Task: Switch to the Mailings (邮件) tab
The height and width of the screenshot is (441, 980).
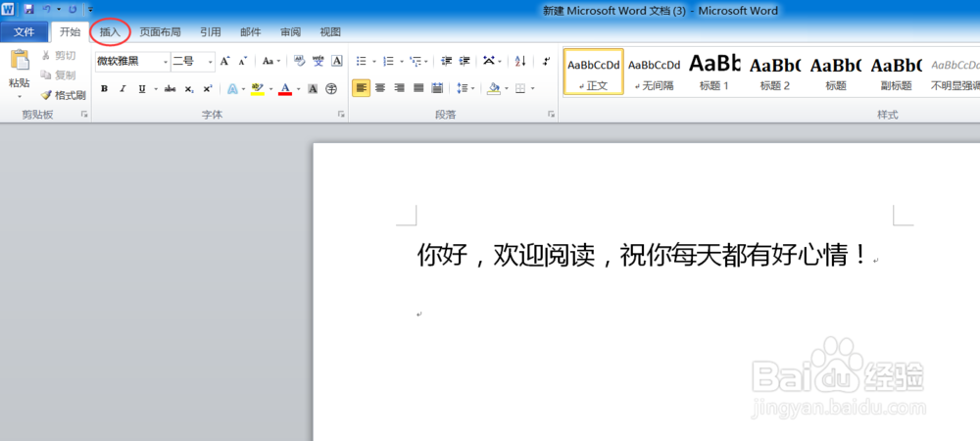Action: [251, 32]
